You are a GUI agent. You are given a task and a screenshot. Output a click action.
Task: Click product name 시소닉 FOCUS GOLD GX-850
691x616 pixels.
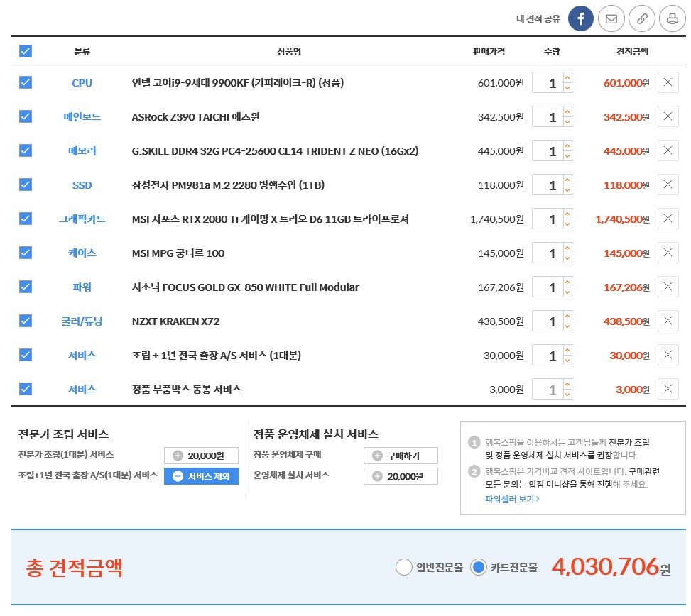246,287
